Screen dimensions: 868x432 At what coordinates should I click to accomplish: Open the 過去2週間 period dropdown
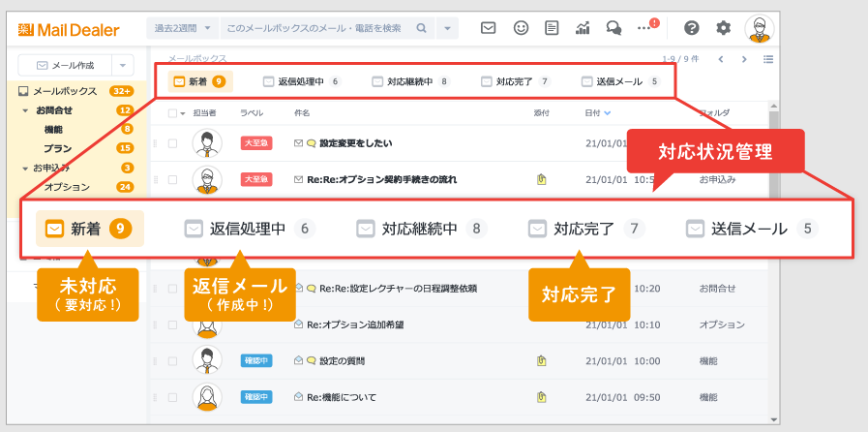coord(183,28)
